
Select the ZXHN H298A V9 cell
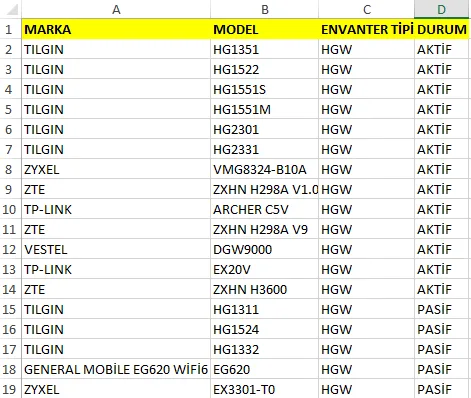(x=265, y=229)
